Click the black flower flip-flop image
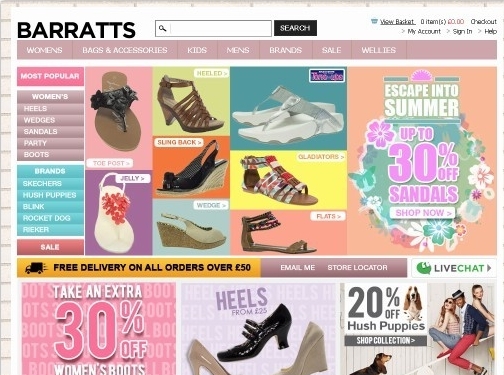The height and width of the screenshot is (375, 504). tap(117, 110)
